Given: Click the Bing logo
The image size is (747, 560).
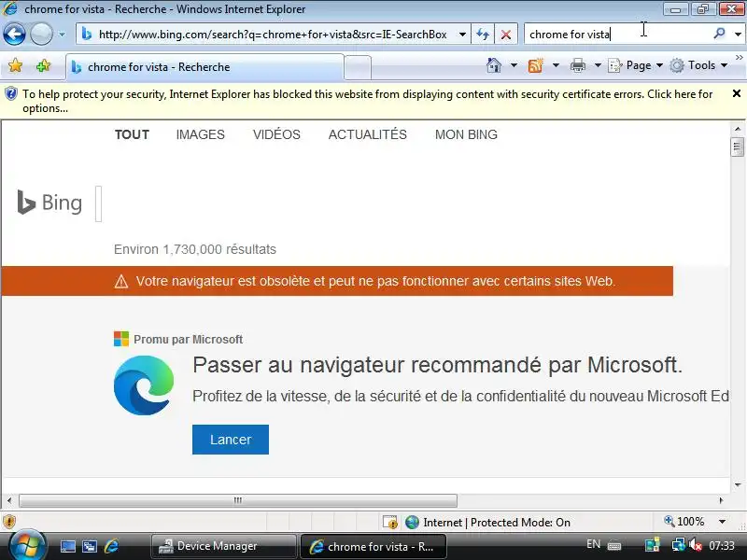Looking at the screenshot, I should [x=49, y=203].
